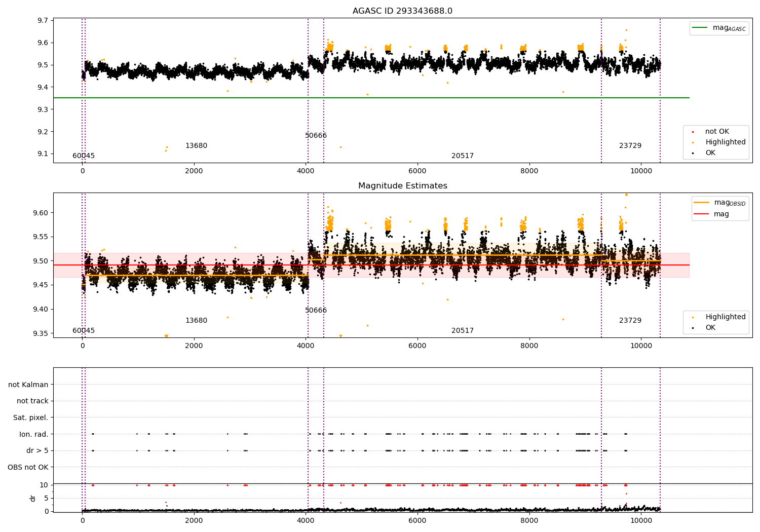Image resolution: width=760 pixels, height=532 pixels.
Task: Click the 9.40 y-axis tick on middle plot
Action: point(41,310)
